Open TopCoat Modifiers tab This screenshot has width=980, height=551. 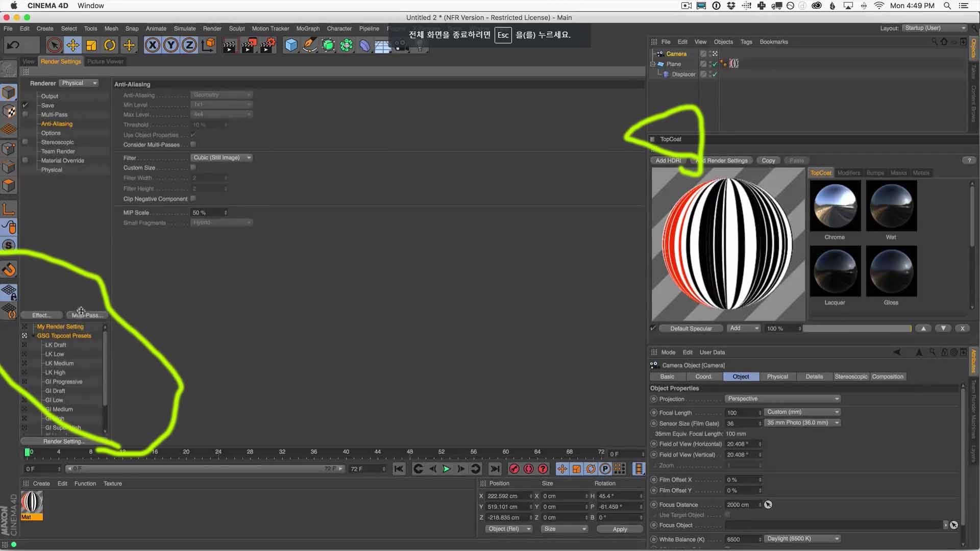(x=849, y=172)
